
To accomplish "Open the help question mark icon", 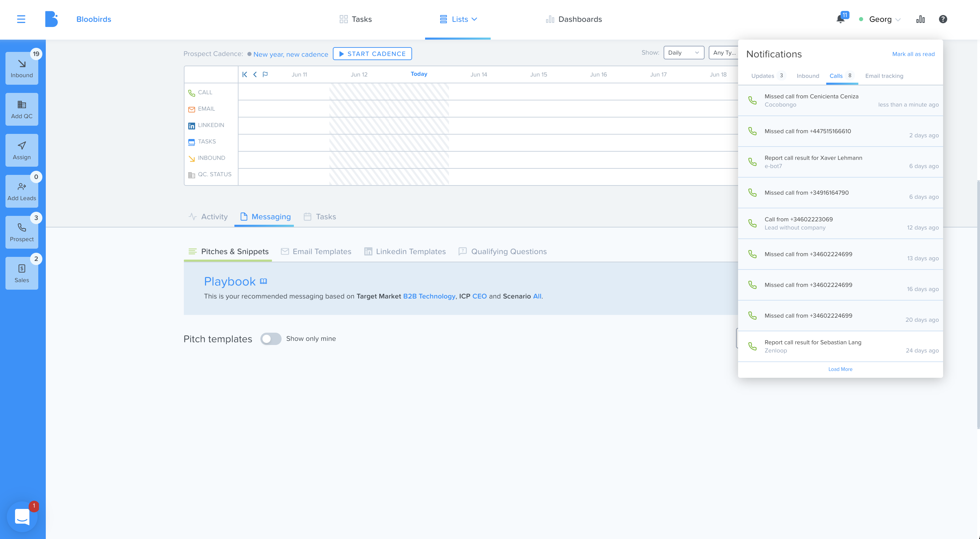I will coord(943,19).
